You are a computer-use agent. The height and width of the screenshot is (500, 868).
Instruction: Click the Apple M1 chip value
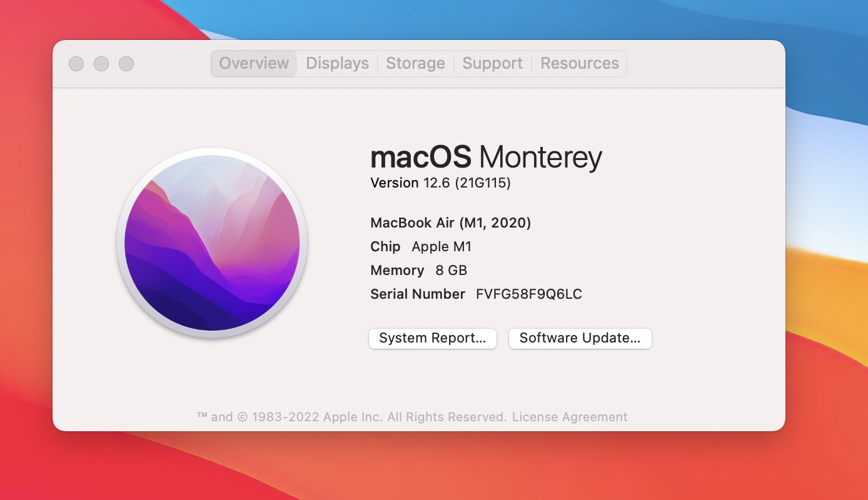coord(442,247)
